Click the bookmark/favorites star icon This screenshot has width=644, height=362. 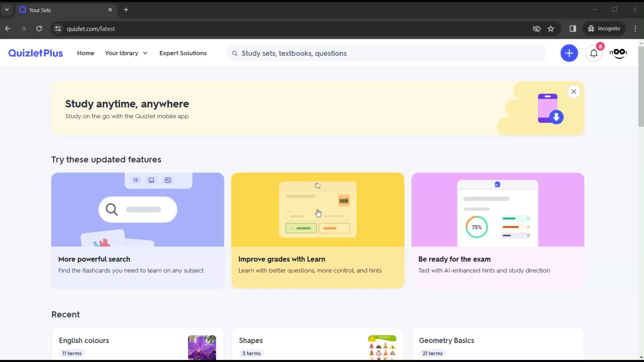551,28
